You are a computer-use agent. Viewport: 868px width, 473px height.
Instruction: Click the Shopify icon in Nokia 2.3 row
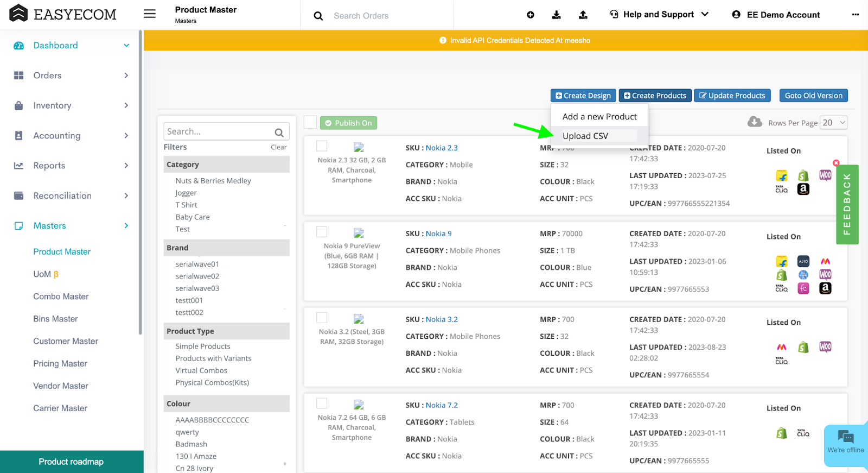tap(803, 175)
